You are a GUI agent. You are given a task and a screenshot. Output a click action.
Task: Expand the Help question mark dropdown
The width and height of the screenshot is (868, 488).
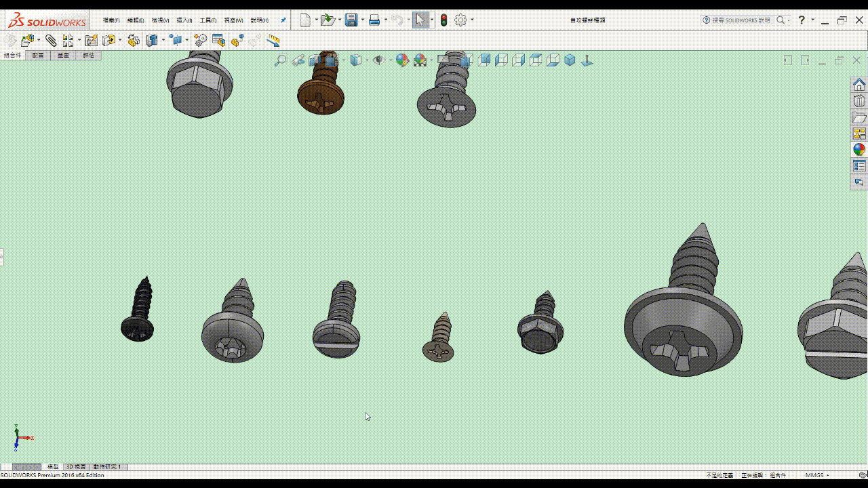point(812,20)
